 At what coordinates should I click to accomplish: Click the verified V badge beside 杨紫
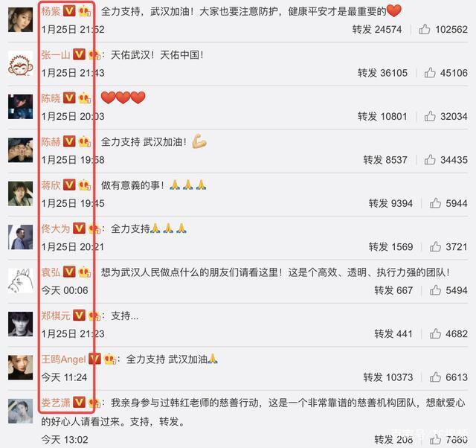tap(69, 11)
